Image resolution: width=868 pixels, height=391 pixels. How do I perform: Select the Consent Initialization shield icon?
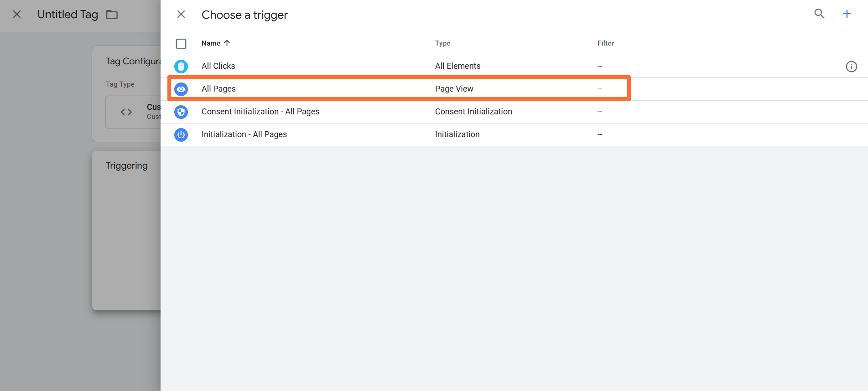click(x=181, y=112)
